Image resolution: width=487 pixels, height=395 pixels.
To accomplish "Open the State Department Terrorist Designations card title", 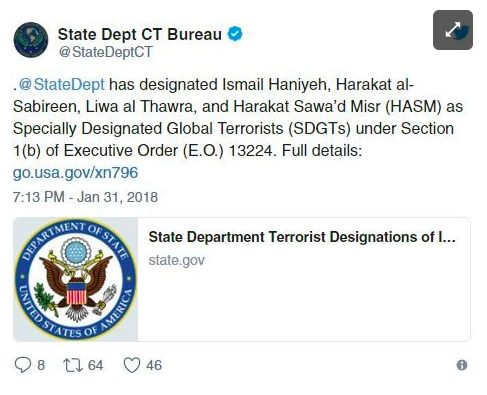I will (302, 237).
